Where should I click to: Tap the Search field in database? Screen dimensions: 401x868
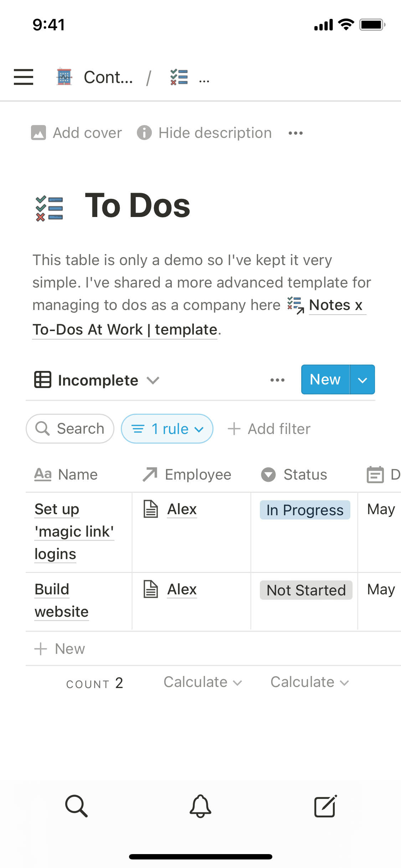(70, 429)
